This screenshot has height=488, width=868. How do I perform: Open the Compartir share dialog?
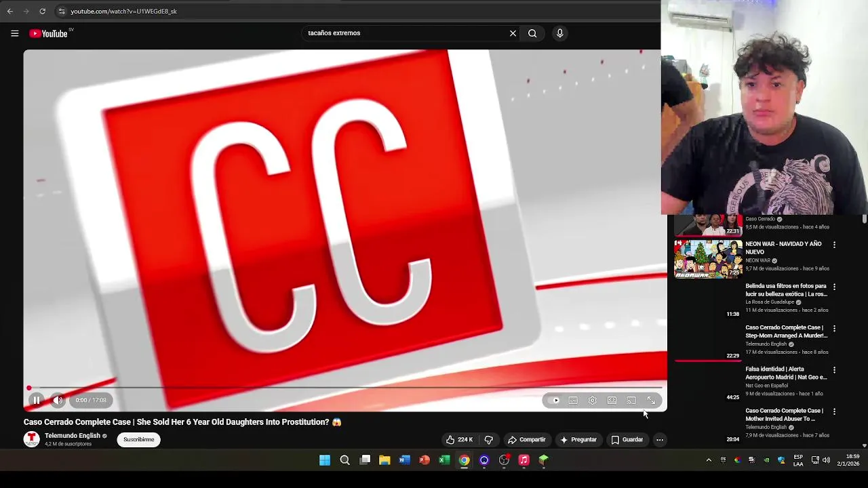click(526, 440)
